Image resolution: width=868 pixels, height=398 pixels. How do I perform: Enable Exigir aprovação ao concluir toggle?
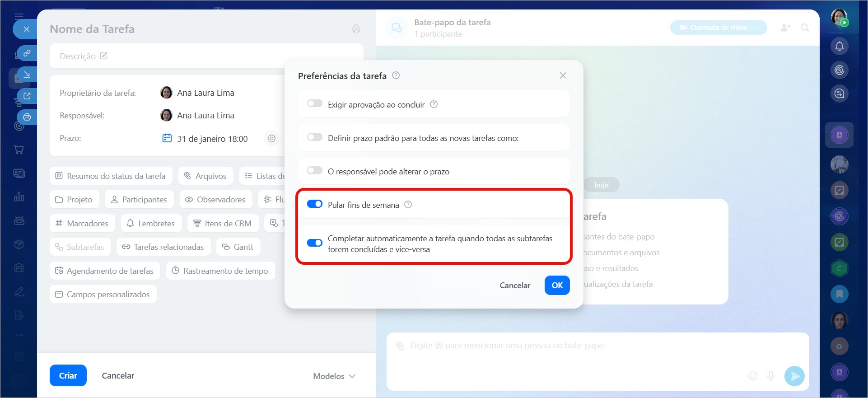coord(314,104)
